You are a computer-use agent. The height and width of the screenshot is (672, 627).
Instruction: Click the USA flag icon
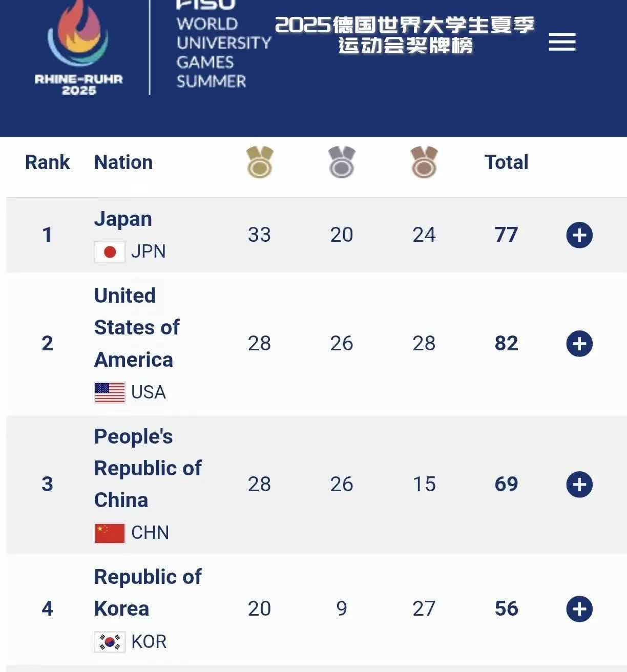click(x=110, y=392)
